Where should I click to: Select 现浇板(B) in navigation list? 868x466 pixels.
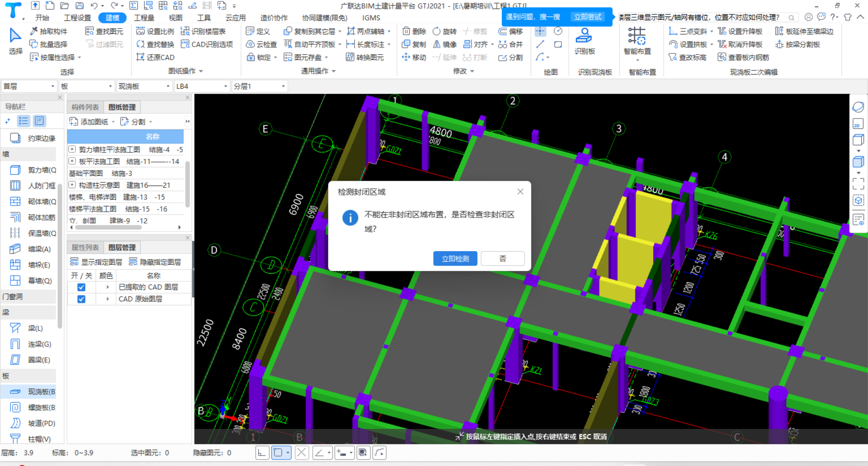pyautogui.click(x=33, y=392)
